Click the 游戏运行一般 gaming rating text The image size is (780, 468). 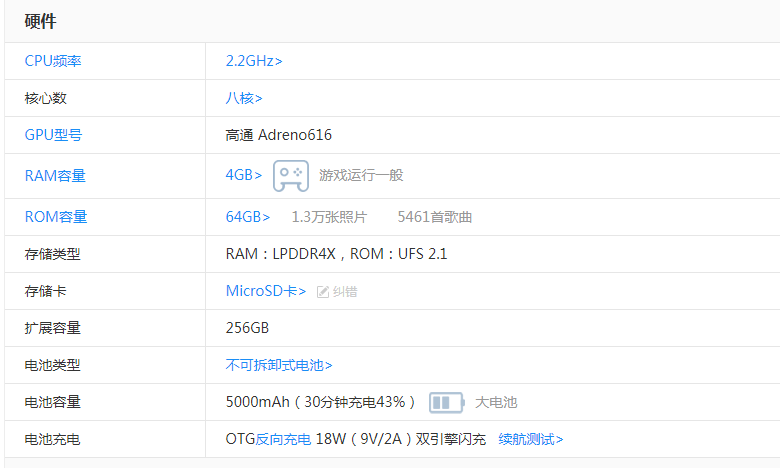coord(361,176)
